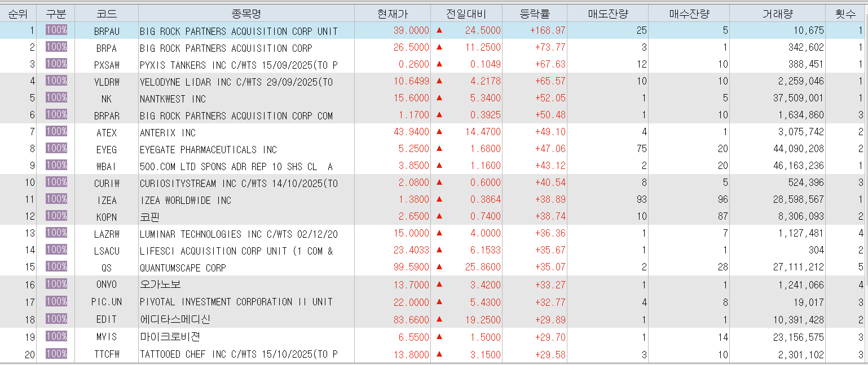
Task: Sort by 현재가 column header
Action: pos(393,14)
